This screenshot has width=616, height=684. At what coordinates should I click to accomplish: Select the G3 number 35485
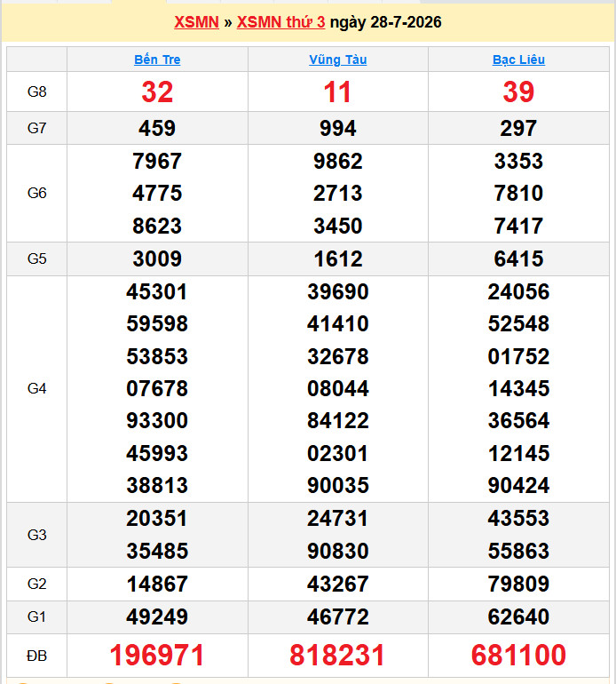[x=157, y=551]
